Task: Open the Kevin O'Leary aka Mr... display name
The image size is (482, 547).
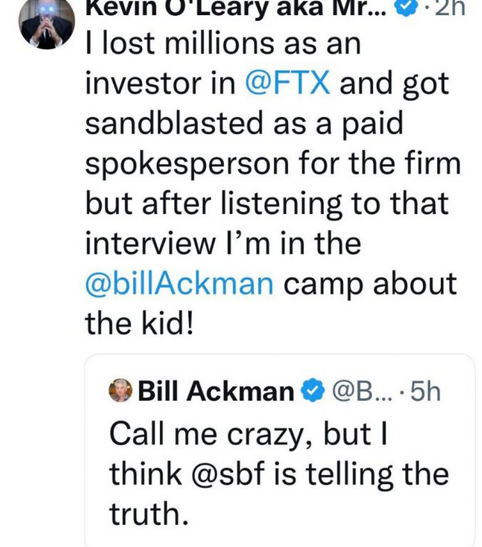Action: [x=236, y=8]
